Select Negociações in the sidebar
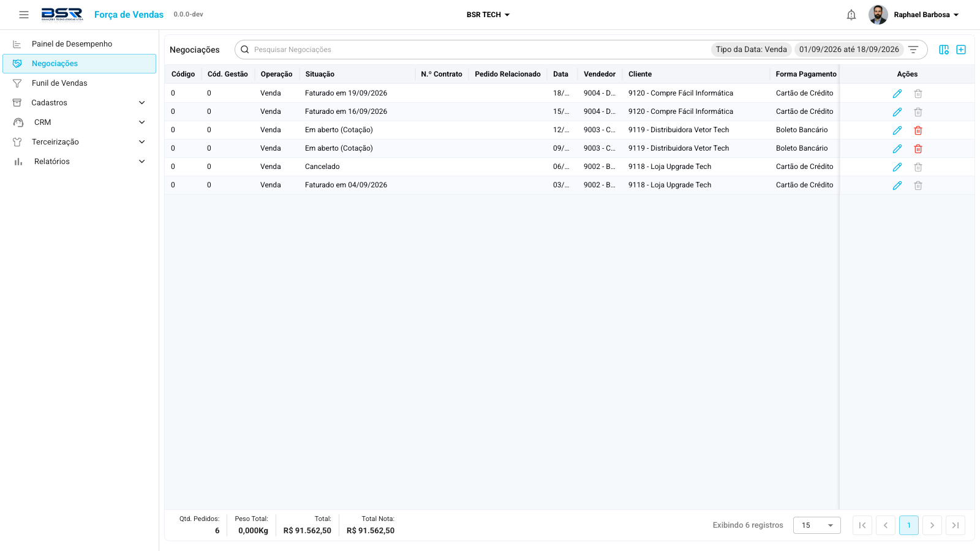This screenshot has height=551, width=980. click(x=80, y=64)
